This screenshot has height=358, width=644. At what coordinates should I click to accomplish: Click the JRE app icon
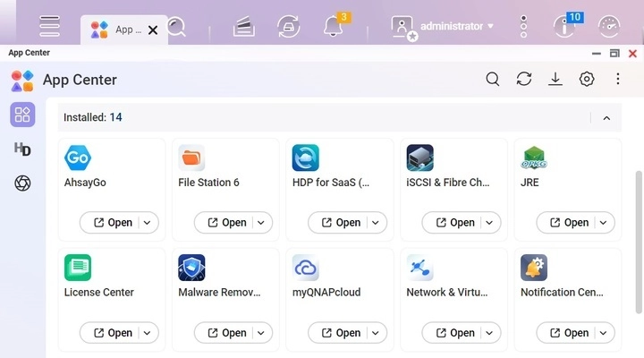533,158
